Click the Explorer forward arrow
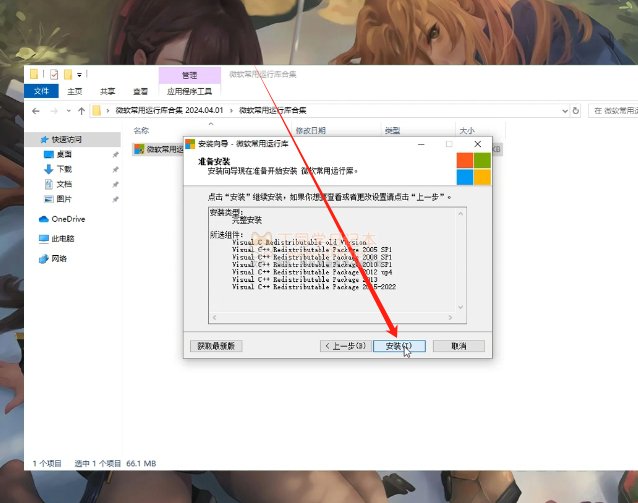The image size is (638, 503). click(x=54, y=111)
